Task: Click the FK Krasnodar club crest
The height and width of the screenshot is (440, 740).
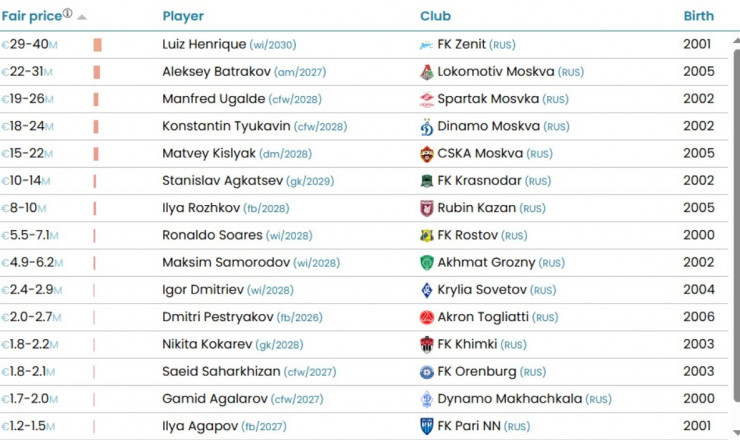Action: 427,181
